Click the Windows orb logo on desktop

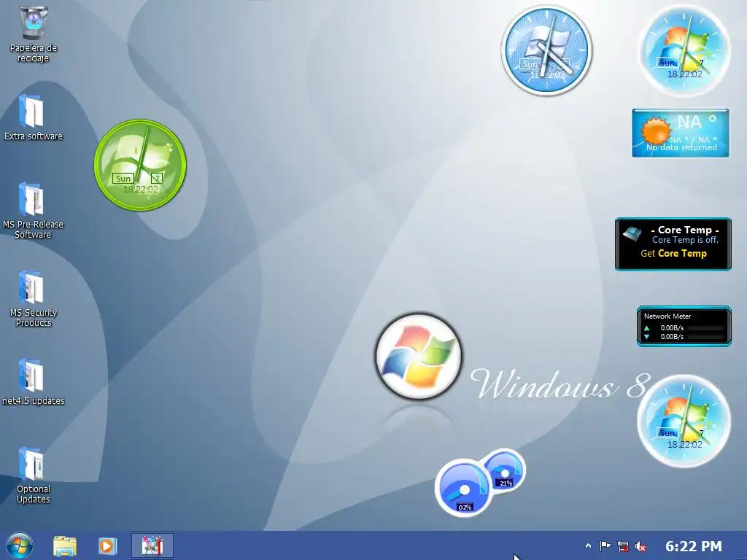pos(418,356)
